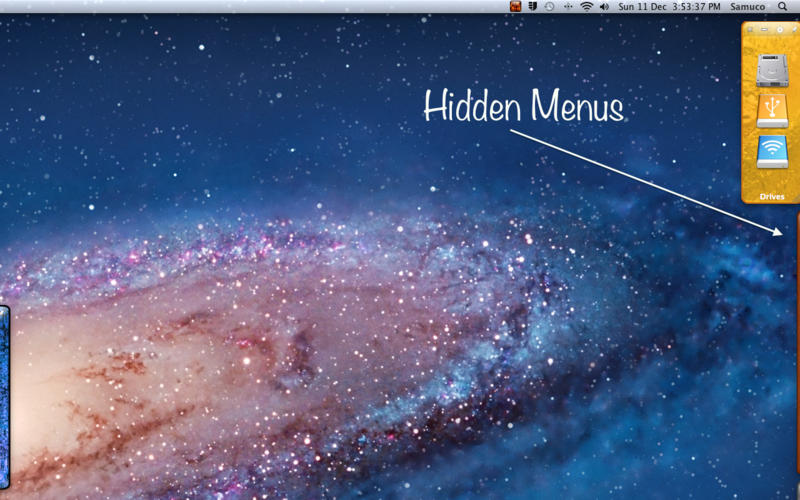This screenshot has height=500, width=800.
Task: Open the blue wireless network drive icon
Action: pos(771,152)
